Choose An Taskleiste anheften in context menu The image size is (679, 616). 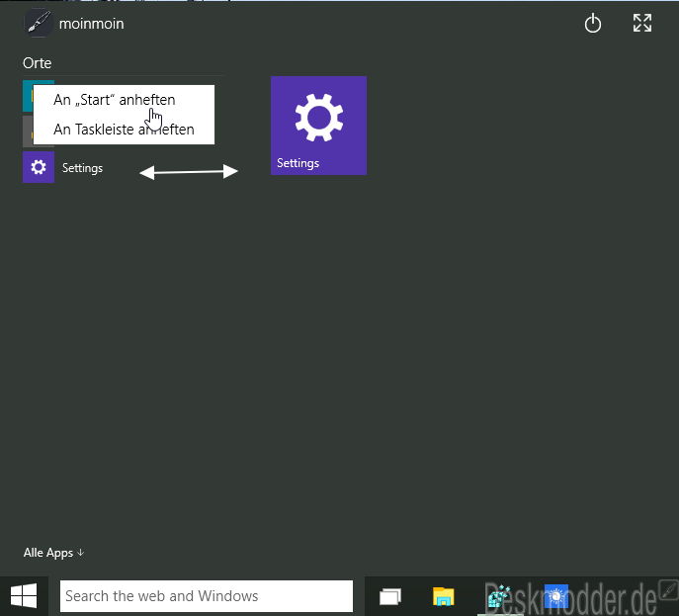coord(124,130)
